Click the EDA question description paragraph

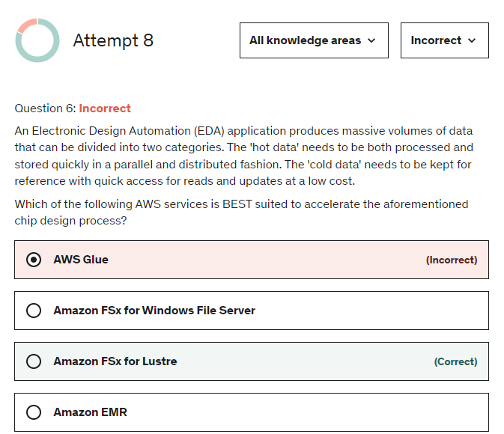243,156
